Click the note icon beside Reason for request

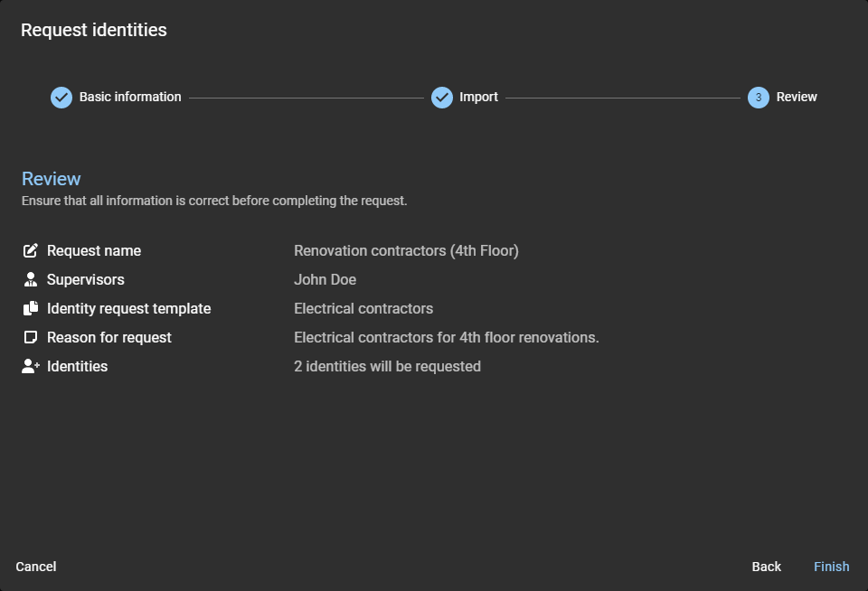(31, 337)
